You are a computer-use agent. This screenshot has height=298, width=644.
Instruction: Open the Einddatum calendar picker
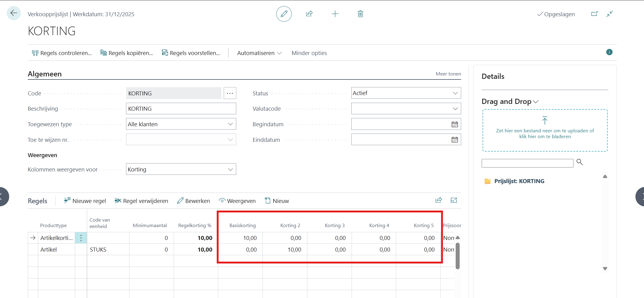[454, 140]
